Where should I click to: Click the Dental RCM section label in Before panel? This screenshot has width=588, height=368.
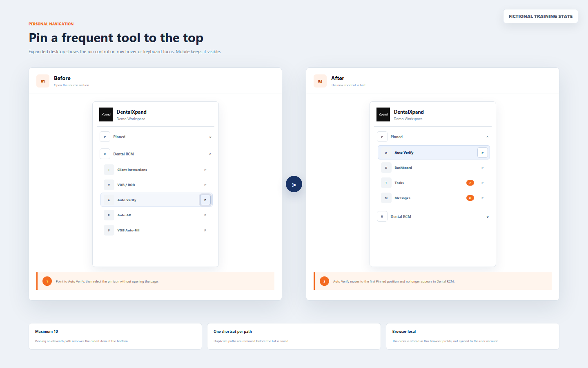(124, 154)
